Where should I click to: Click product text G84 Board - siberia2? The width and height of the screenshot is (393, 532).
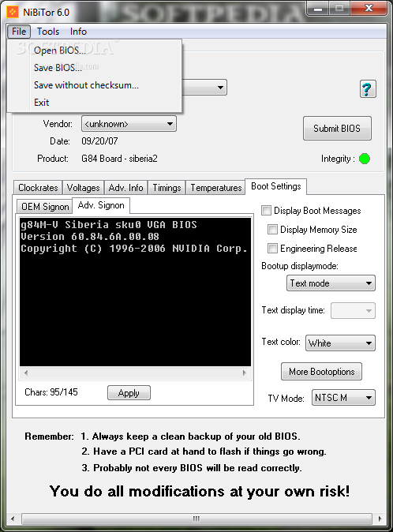click(x=119, y=159)
